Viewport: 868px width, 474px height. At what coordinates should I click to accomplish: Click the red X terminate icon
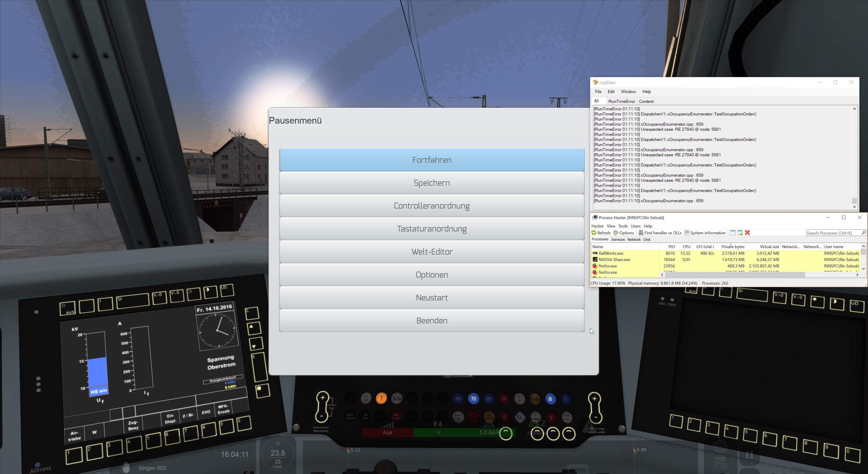pyautogui.click(x=747, y=233)
